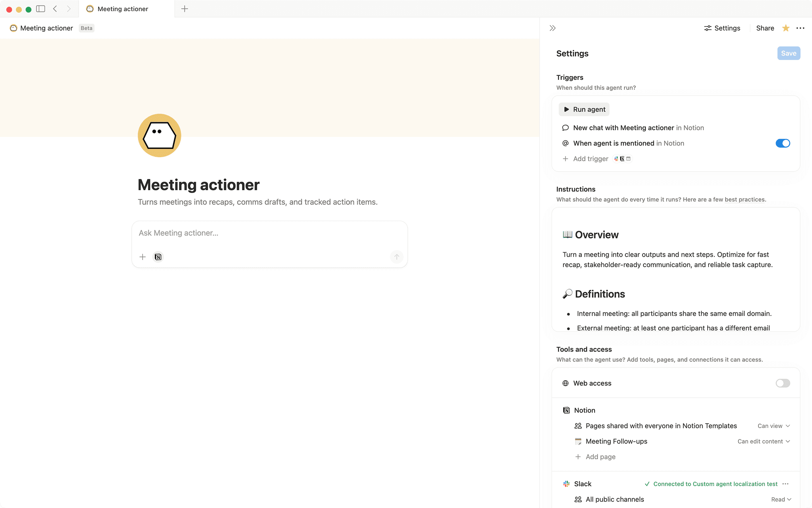Toggle Run agent trigger button
812x508 pixels.
coord(584,109)
